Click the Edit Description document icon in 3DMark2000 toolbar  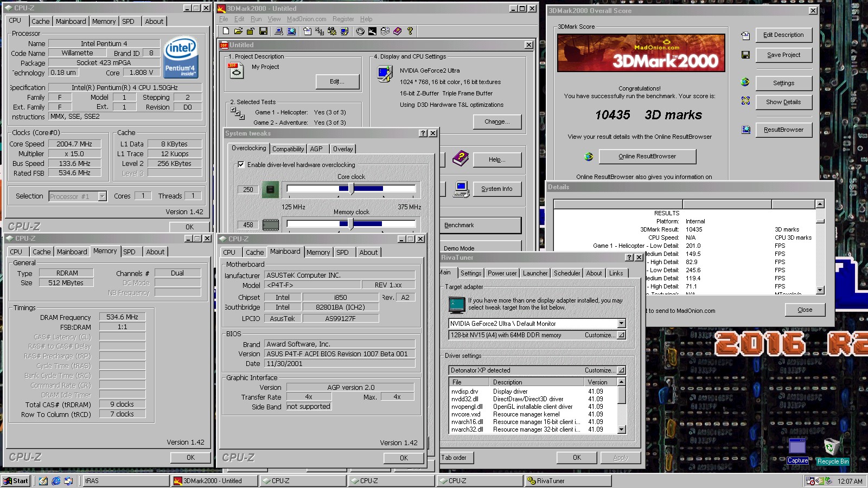click(307, 31)
